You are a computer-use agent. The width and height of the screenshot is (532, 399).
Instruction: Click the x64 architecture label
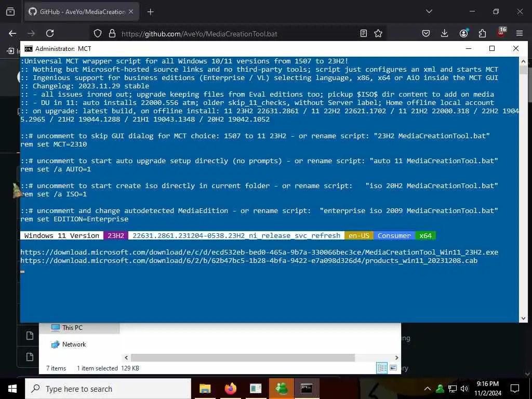click(x=425, y=235)
